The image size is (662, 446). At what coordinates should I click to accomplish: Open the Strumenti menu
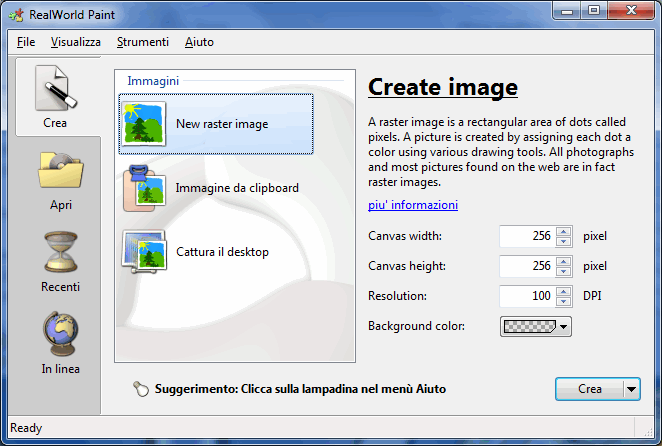[143, 42]
